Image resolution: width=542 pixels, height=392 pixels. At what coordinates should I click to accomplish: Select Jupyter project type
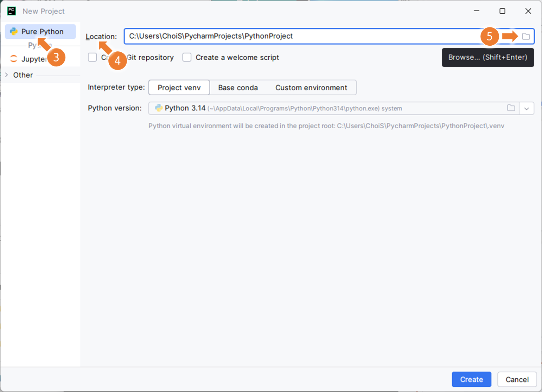40,59
